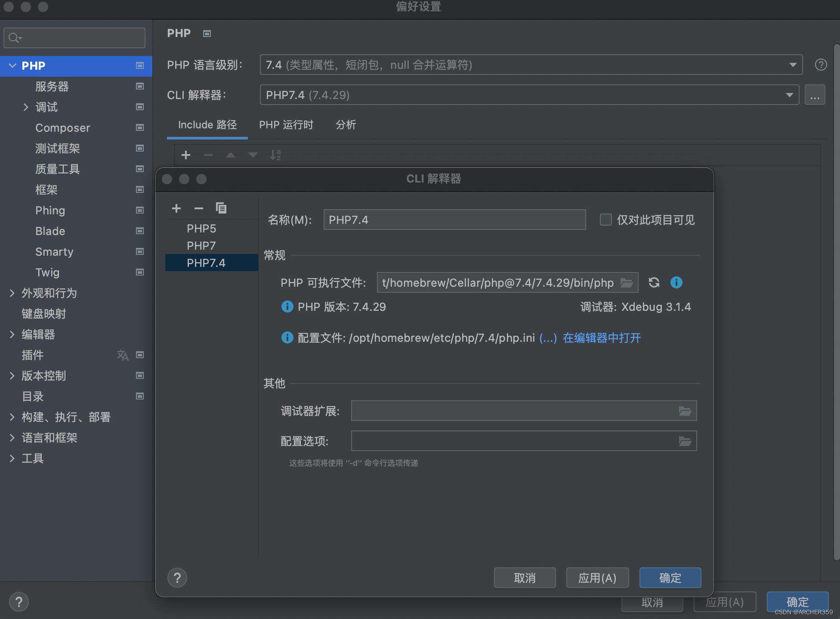This screenshot has height=619, width=840.
Task: Open the CLI interpreter dropdown
Action: click(x=789, y=95)
